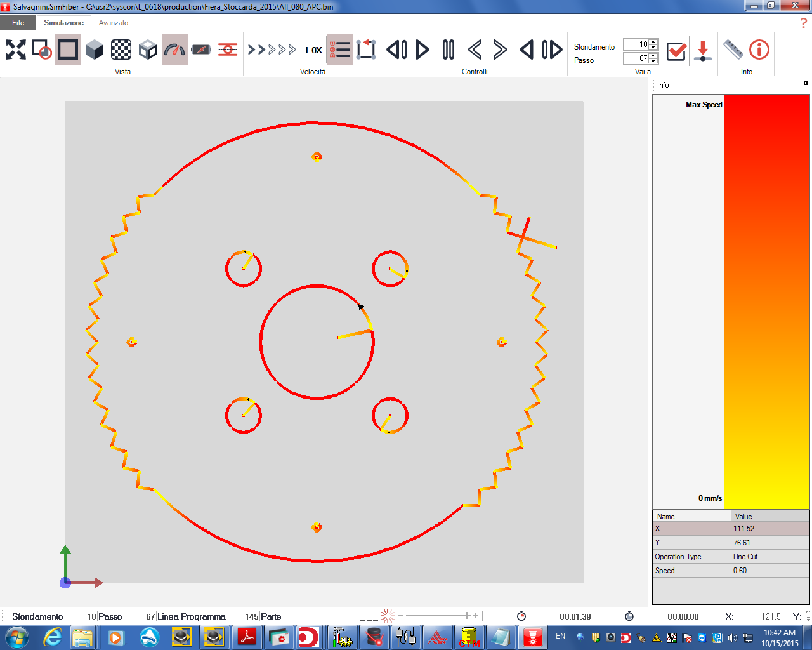Play the simulation
Viewport: 812px width, 650px height.
(x=422, y=50)
